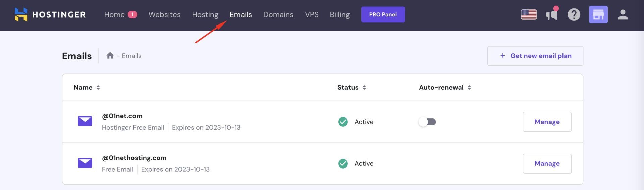
Task: Sort the table by Name
Action: point(87,87)
